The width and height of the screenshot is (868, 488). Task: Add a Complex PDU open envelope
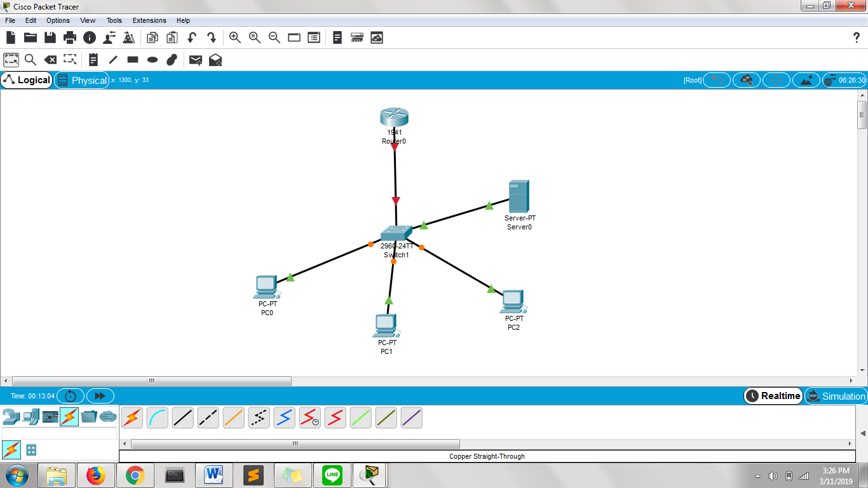(x=215, y=60)
